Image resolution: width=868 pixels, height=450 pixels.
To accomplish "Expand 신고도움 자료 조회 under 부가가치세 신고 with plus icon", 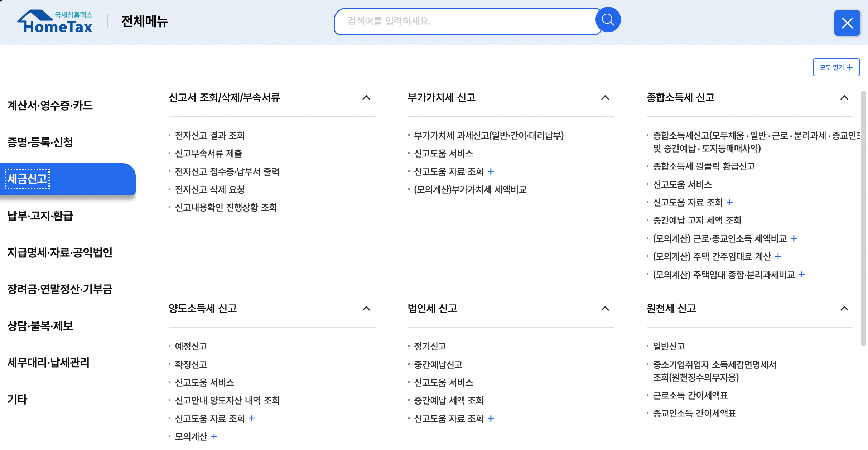I will (x=491, y=172).
